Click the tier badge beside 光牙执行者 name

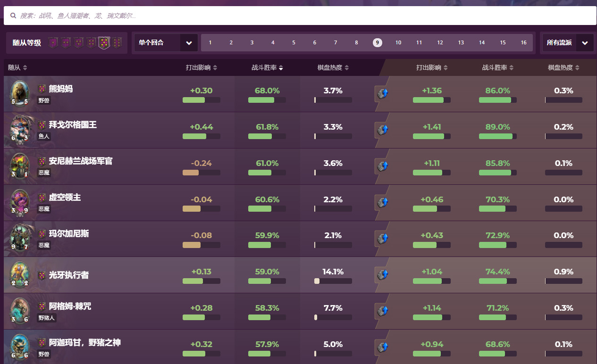[x=42, y=275]
